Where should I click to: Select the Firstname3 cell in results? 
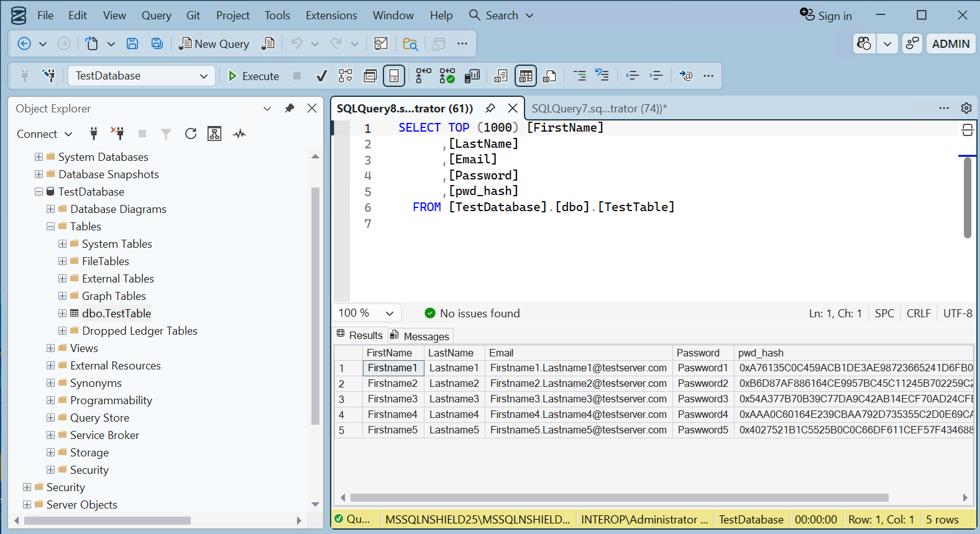tap(393, 399)
